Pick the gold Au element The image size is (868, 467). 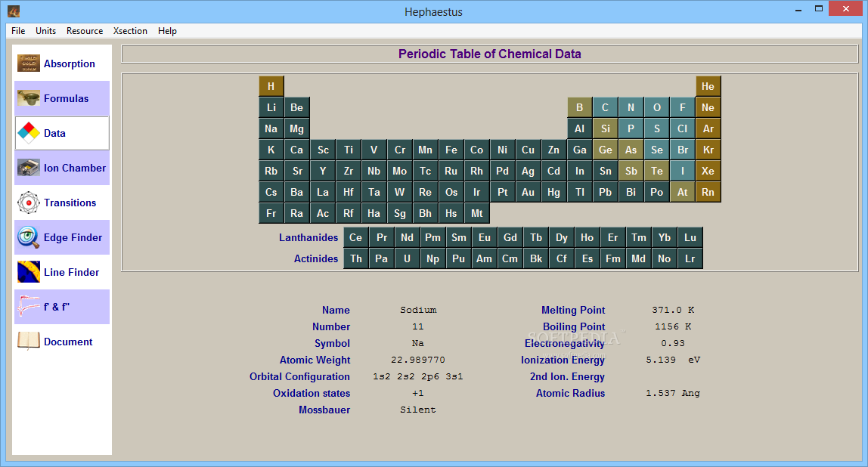point(528,192)
